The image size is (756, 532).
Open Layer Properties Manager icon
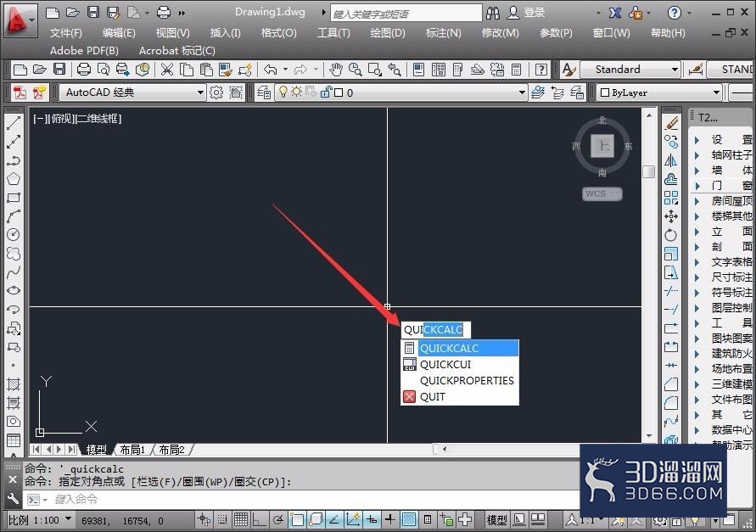(264, 92)
